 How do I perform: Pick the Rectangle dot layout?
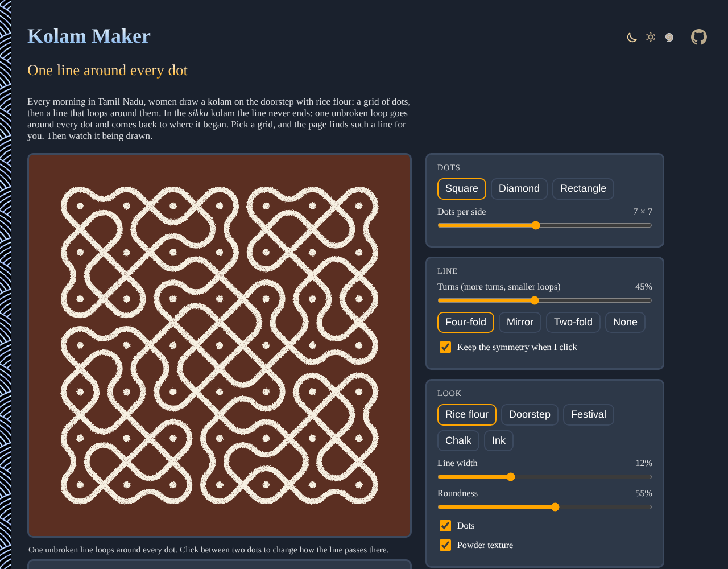(583, 189)
